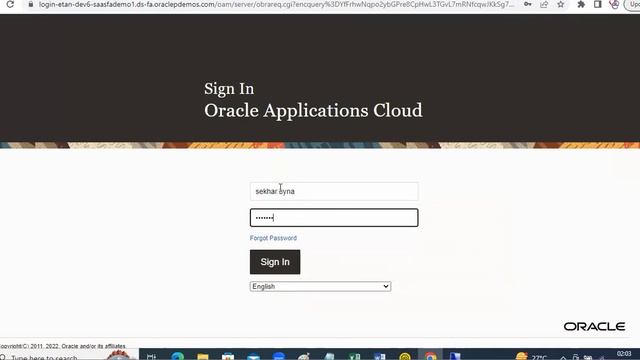Screen dimensions: 640x360
Task: Bookmark this page with the star icon
Action: point(561,4)
